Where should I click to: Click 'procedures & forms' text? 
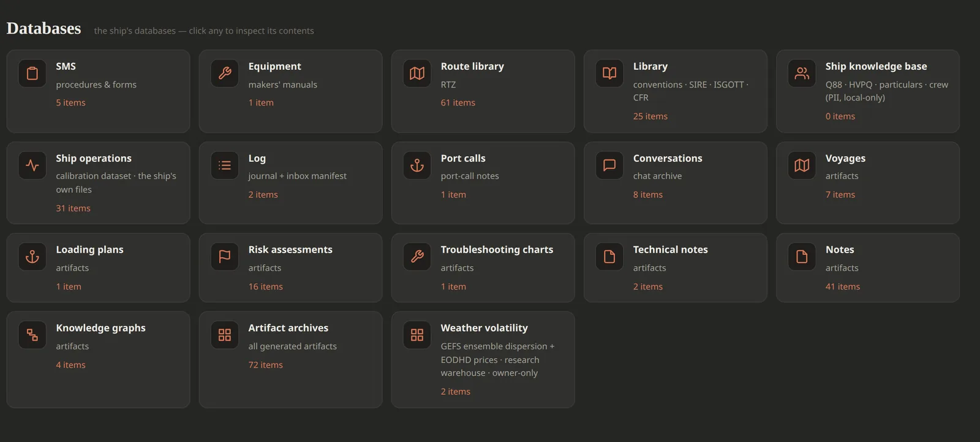pos(96,85)
